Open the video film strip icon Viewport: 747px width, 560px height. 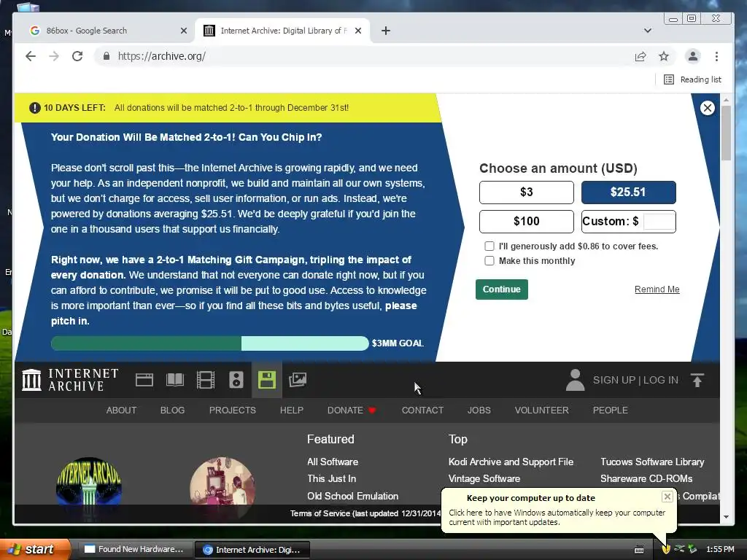pyautogui.click(x=205, y=380)
